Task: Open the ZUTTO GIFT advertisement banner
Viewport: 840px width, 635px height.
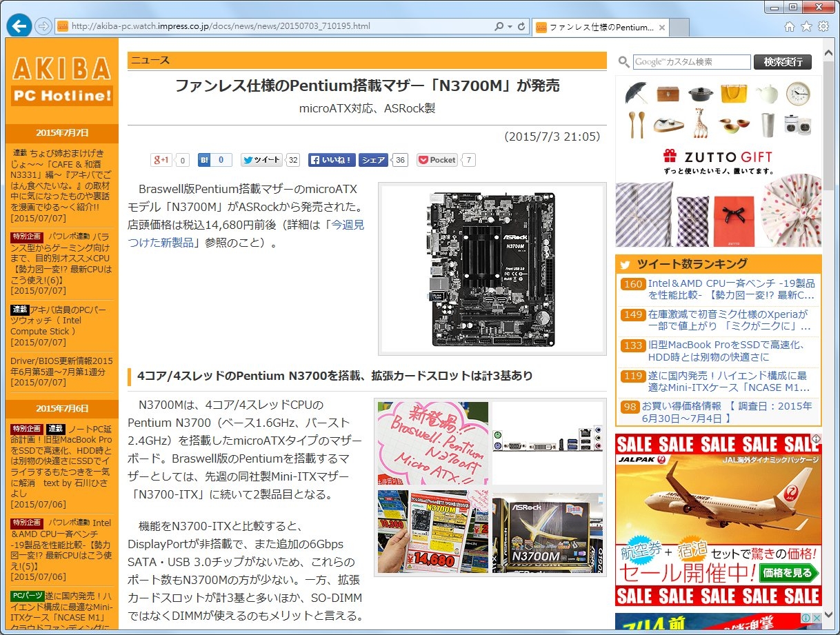Action: 719,161
